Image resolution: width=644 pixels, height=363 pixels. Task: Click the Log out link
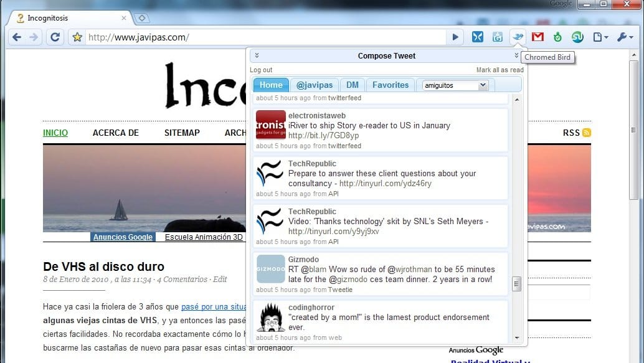[261, 70]
